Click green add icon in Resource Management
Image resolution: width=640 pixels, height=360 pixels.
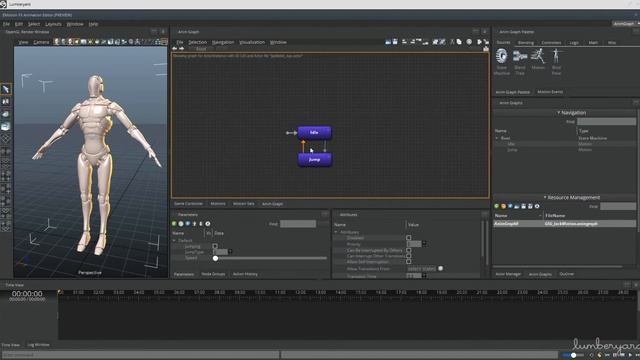pos(497,207)
